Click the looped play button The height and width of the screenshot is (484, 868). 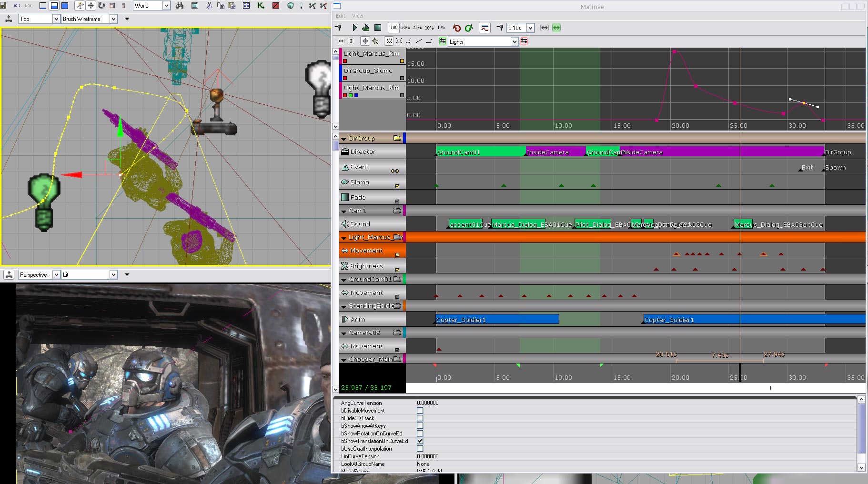coord(366,28)
